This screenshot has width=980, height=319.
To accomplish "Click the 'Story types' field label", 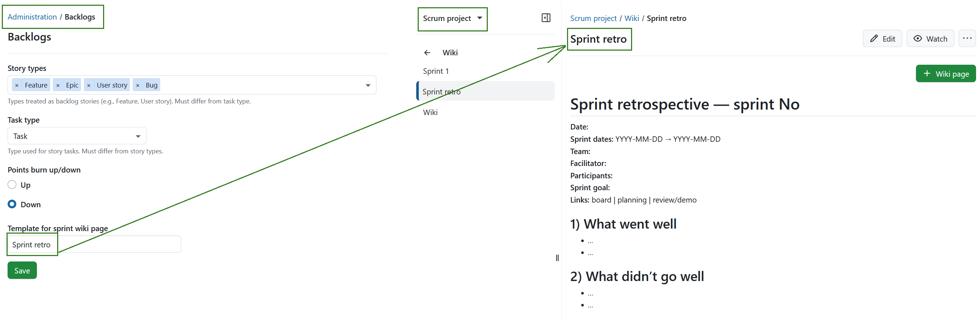I will coord(27,68).
